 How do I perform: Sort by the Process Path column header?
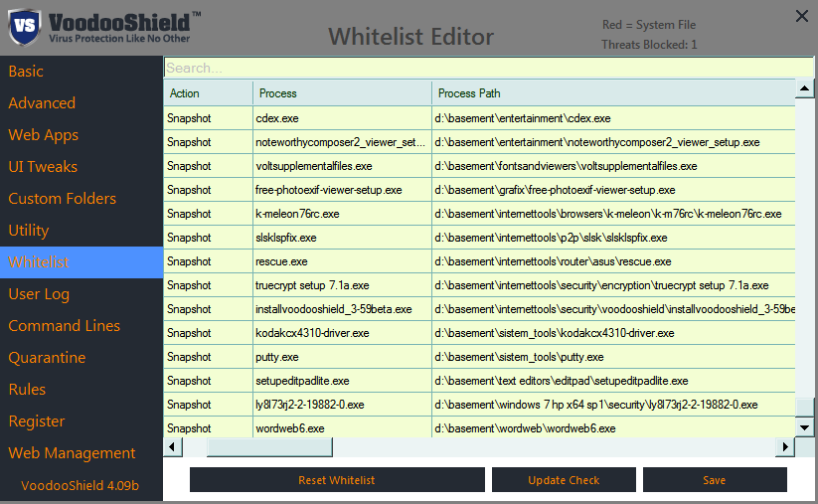point(613,93)
